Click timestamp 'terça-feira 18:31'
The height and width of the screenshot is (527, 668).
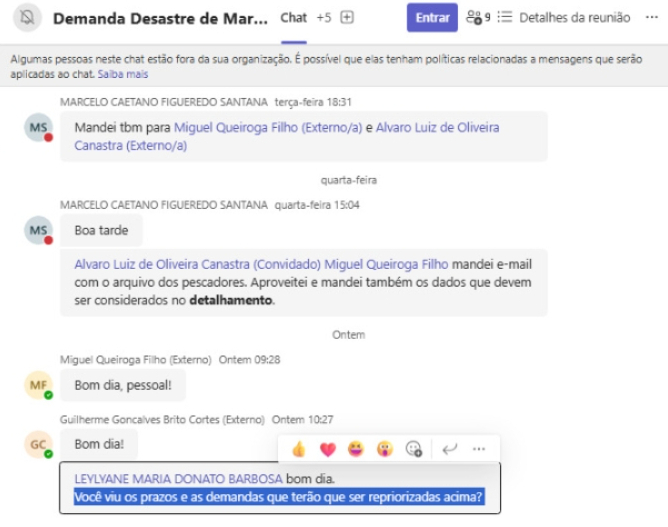(x=313, y=102)
